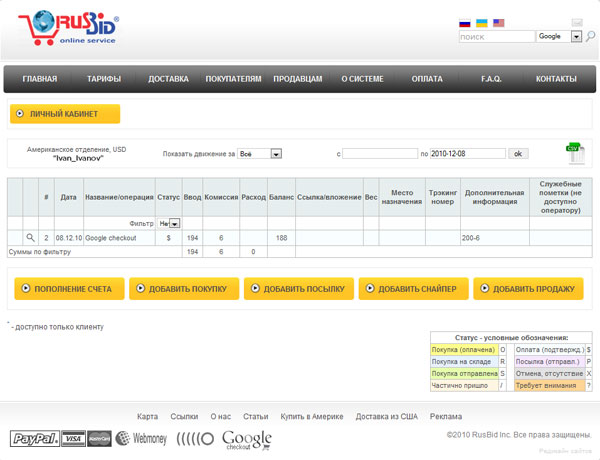The width and height of the screenshot is (600, 460).
Task: Switch to Ukrainian language flag
Action: pos(481,23)
